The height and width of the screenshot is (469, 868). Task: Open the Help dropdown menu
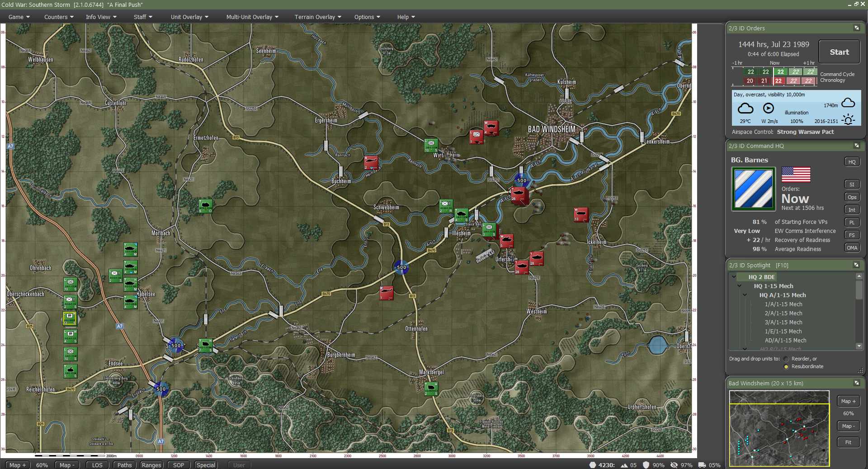click(406, 17)
